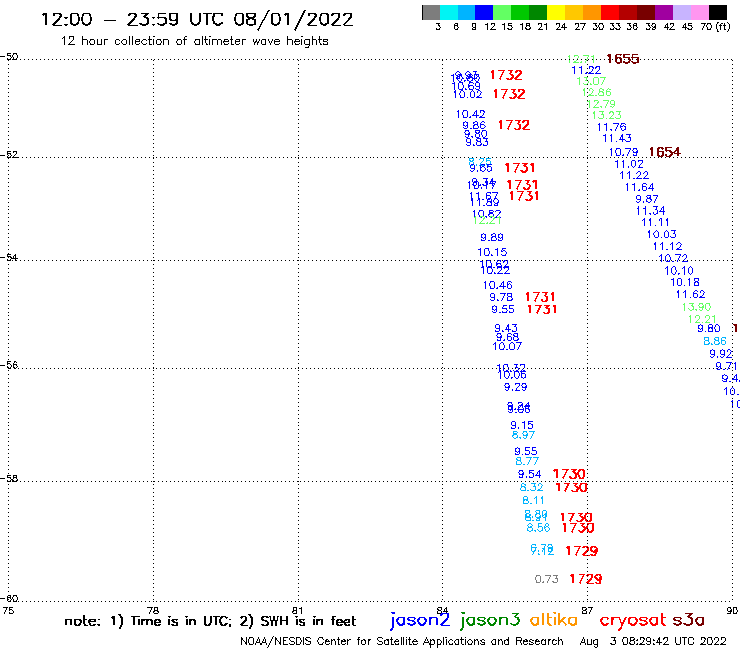Screen dimensions: 740x650
Task: Click wave height value '9.15'
Action: (x=522, y=425)
